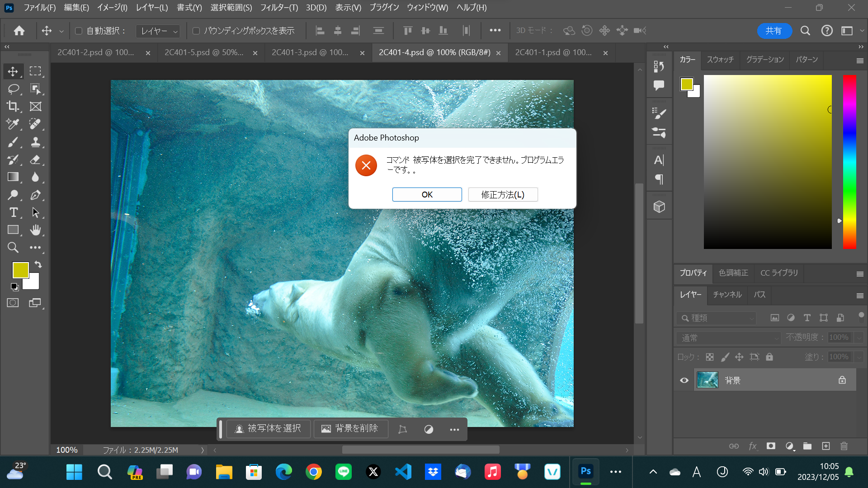Image resolution: width=868 pixels, height=488 pixels.
Task: Open the フィルター menu
Action: [x=278, y=7]
